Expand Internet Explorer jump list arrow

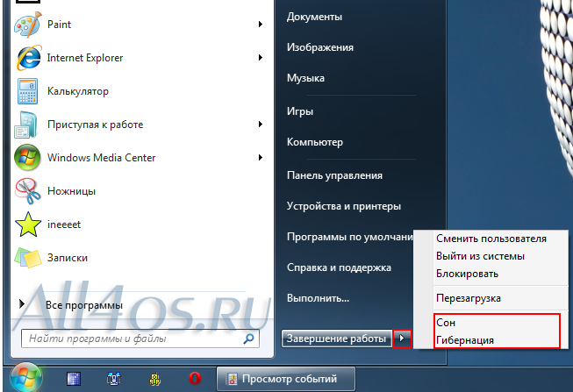261,57
